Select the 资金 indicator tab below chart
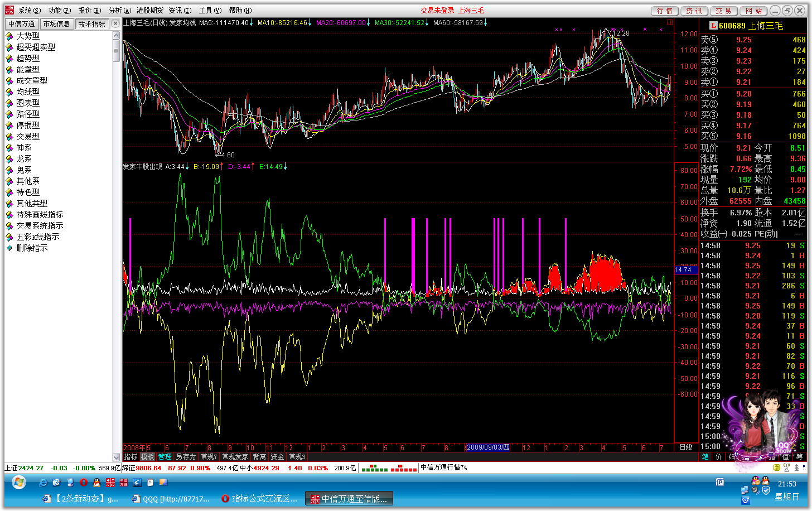Image resolution: width=812 pixels, height=511 pixels. [x=277, y=456]
